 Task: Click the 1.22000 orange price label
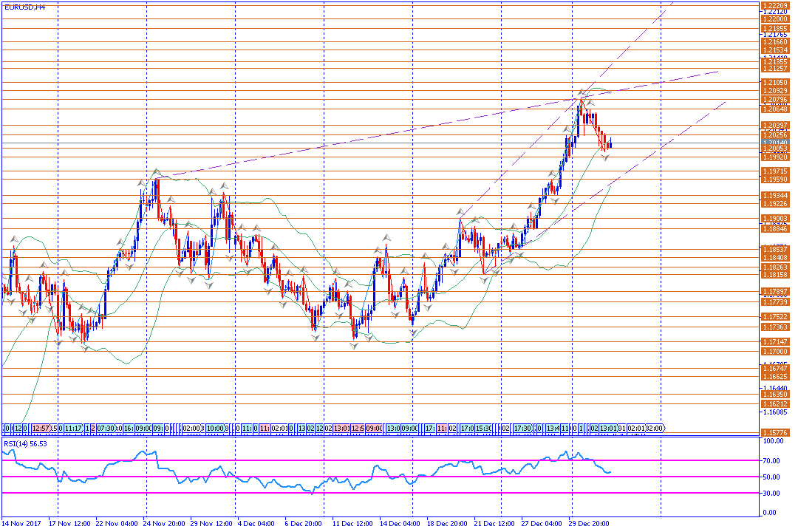(774, 19)
